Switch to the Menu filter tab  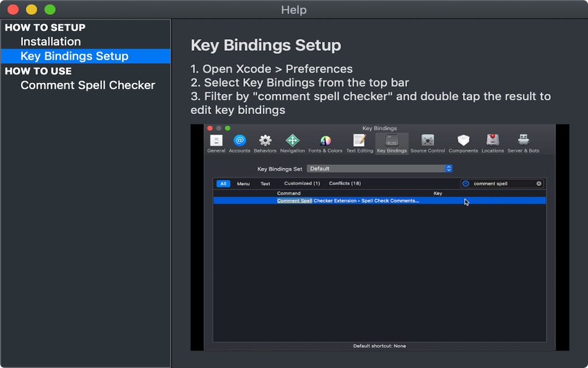pos(243,183)
